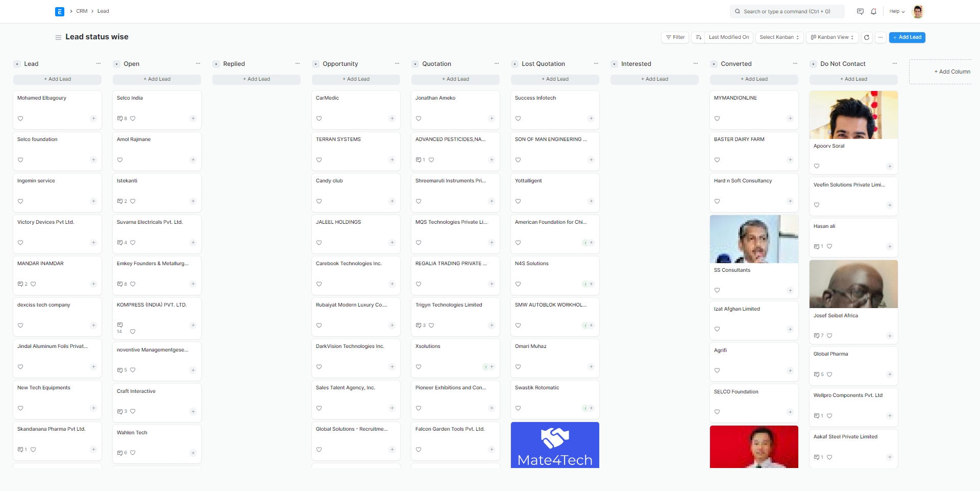Assign user on Shreemaruti Instruments card
The width and height of the screenshot is (980, 491).
(492, 201)
